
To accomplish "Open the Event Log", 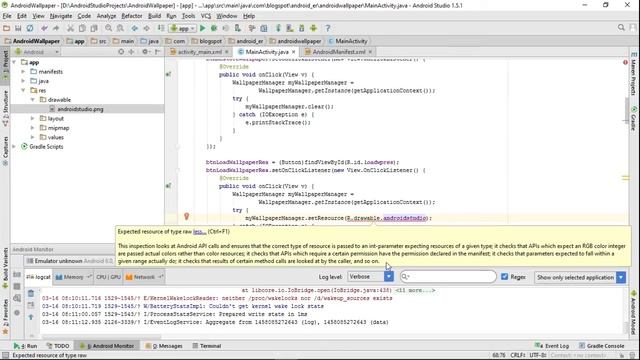I will (551, 346).
